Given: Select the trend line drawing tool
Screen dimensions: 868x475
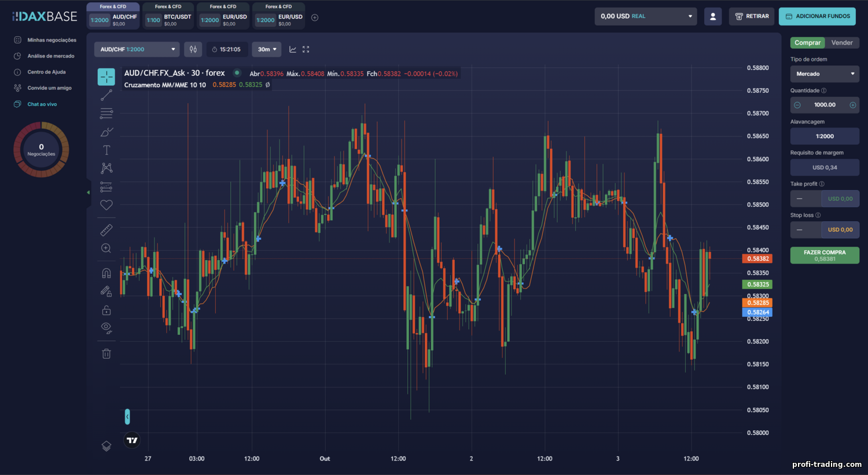Looking at the screenshot, I should (x=106, y=95).
